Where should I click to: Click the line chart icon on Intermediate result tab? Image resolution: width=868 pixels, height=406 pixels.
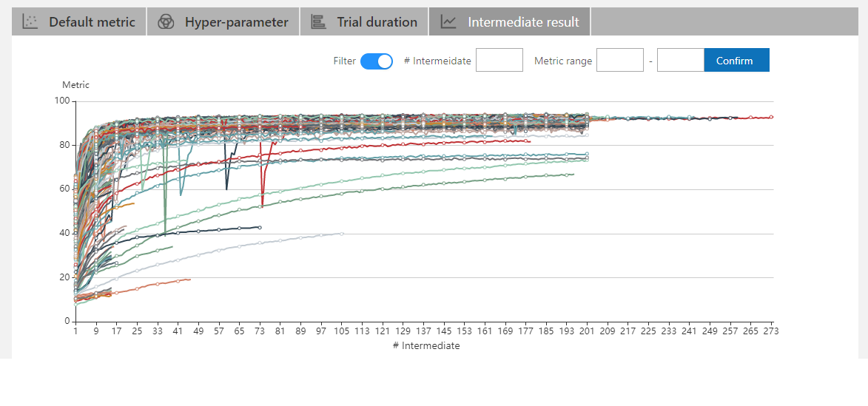[448, 22]
